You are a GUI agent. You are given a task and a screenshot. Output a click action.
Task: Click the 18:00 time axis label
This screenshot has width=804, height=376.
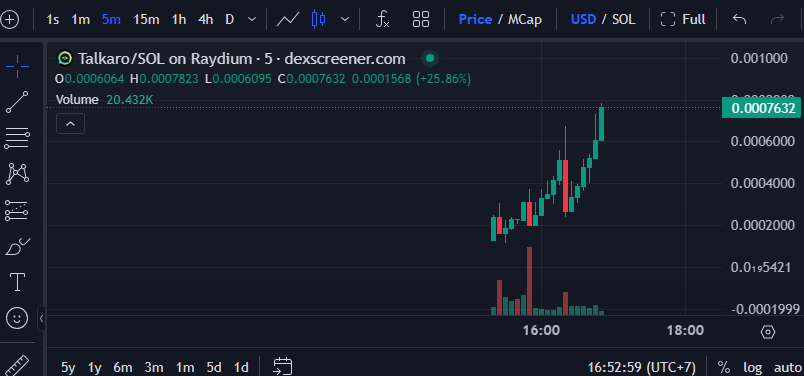(685, 330)
